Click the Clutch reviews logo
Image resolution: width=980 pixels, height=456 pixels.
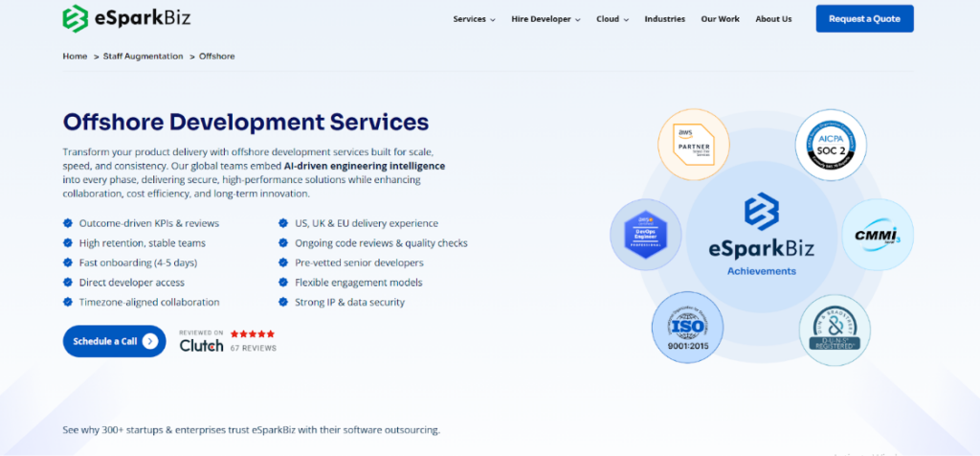201,345
